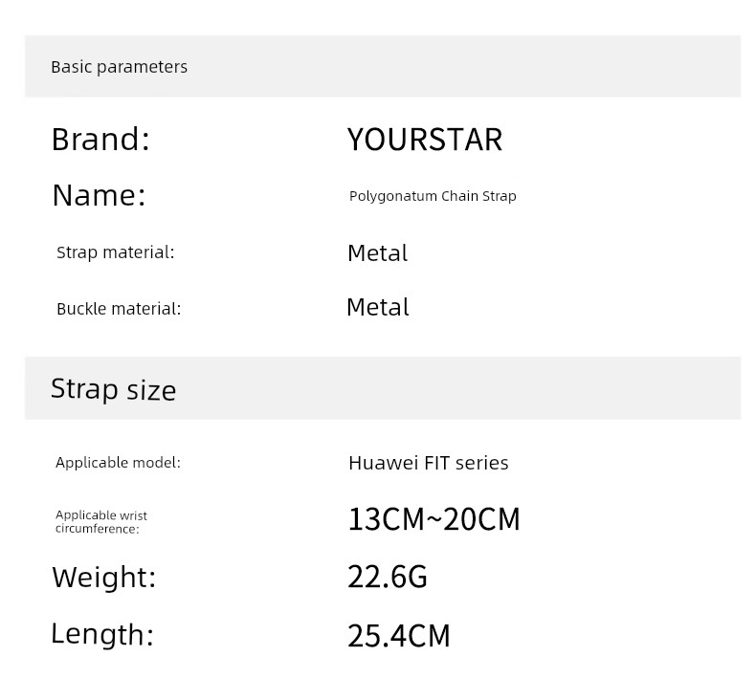Image resolution: width=756 pixels, height=700 pixels.
Task: Select the Name: label
Action: pyautogui.click(x=99, y=195)
